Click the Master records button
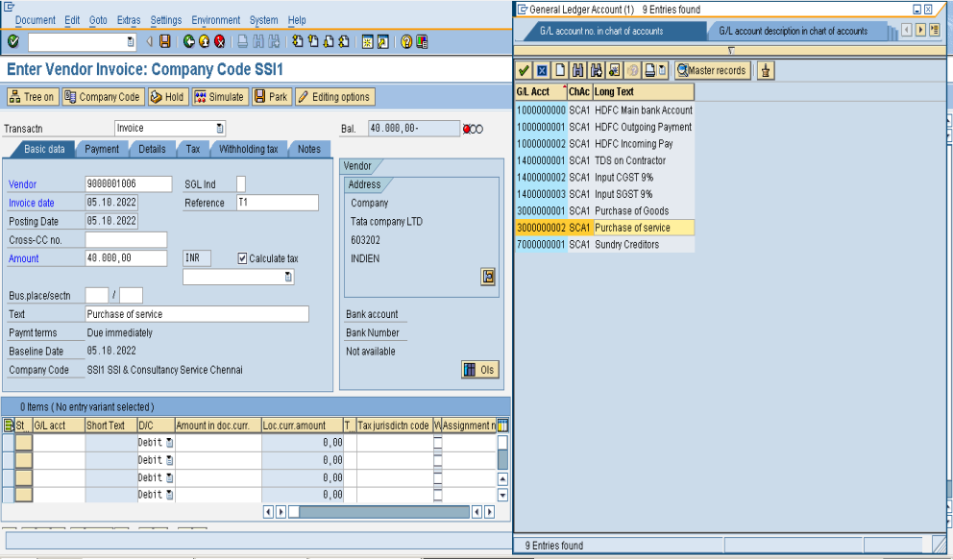The width and height of the screenshot is (953, 560). tap(711, 69)
